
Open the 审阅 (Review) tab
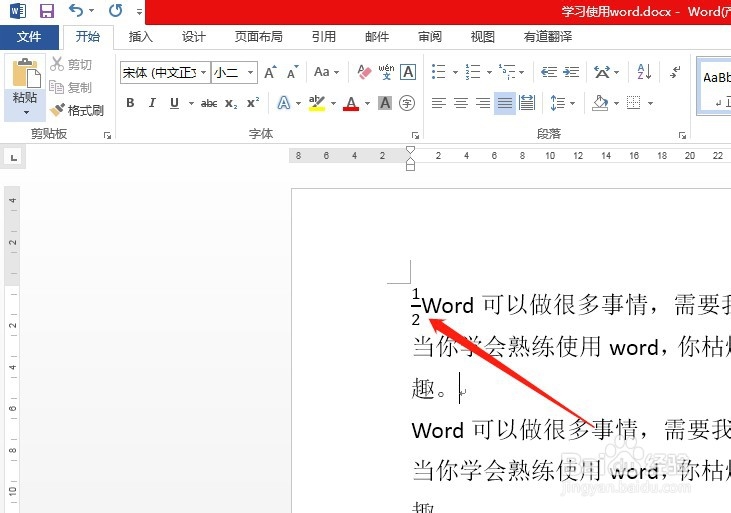pos(430,37)
